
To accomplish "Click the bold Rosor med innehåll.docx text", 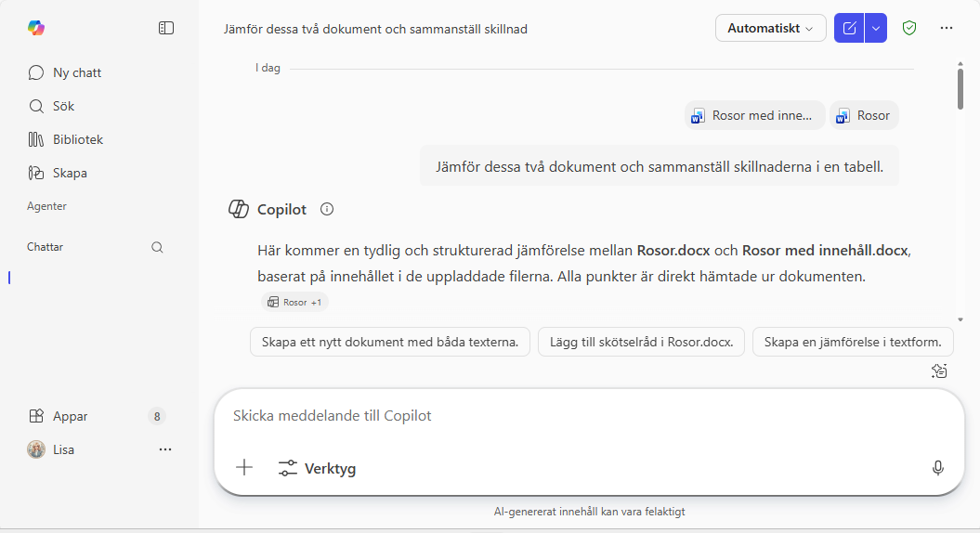I will pos(825,251).
